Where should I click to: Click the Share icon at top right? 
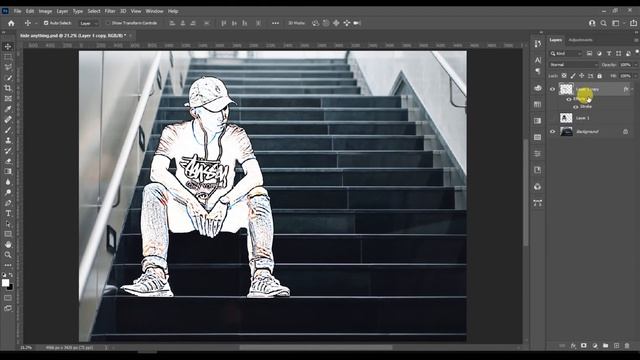(633, 23)
